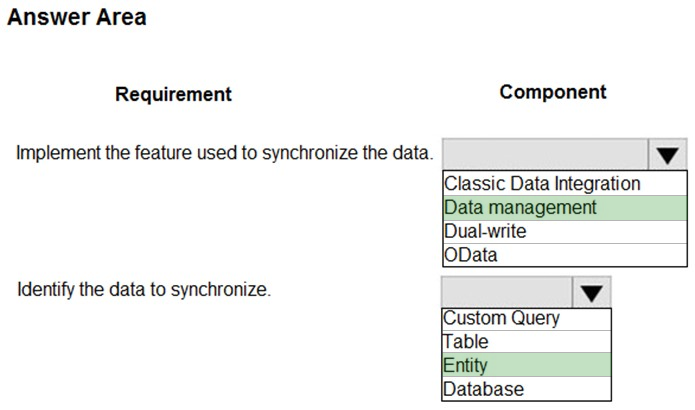The height and width of the screenshot is (410, 695).
Task: Choose the Data management option
Action: click(565, 207)
